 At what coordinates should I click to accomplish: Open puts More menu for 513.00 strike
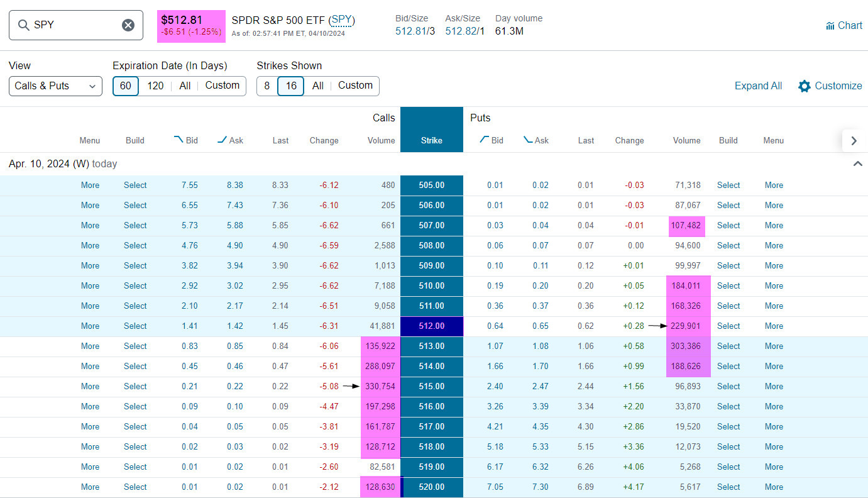pos(774,346)
